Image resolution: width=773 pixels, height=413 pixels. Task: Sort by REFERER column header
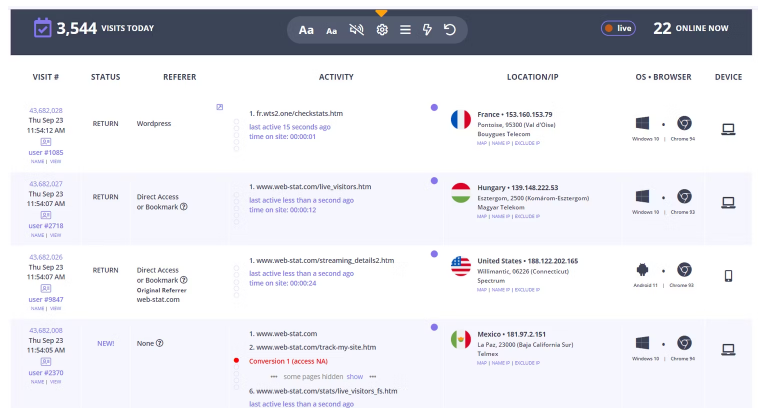[x=179, y=77]
